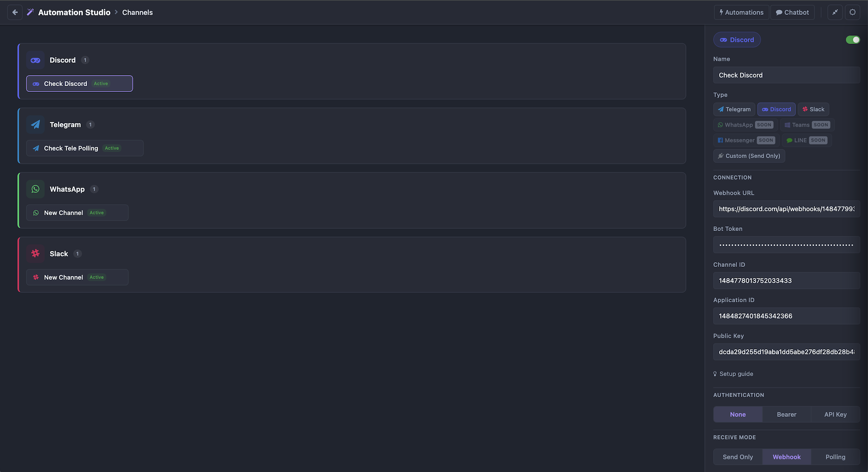The image size is (868, 472).
Task: Switch receive mode to Polling
Action: click(835, 457)
